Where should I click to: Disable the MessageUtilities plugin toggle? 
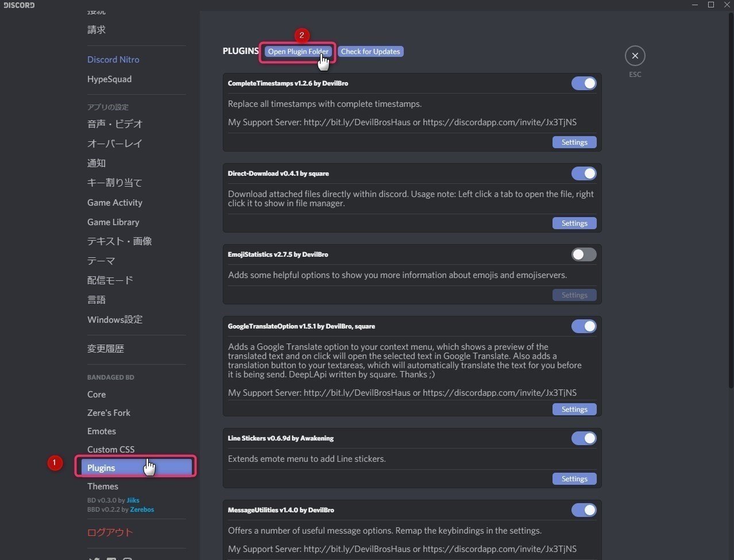pyautogui.click(x=584, y=510)
